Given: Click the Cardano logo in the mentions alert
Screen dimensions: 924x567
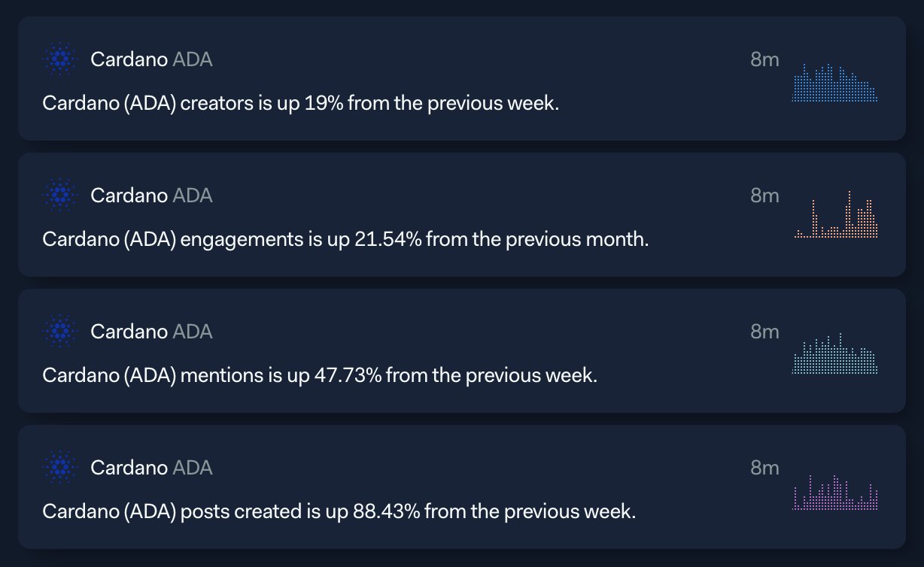Looking at the screenshot, I should point(61,331).
